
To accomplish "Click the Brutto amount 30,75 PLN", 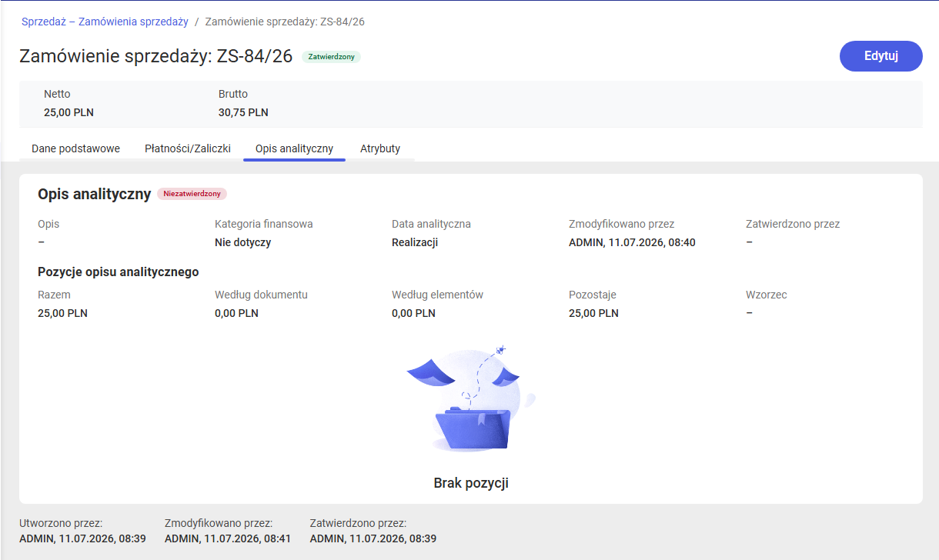I will pyautogui.click(x=243, y=112).
